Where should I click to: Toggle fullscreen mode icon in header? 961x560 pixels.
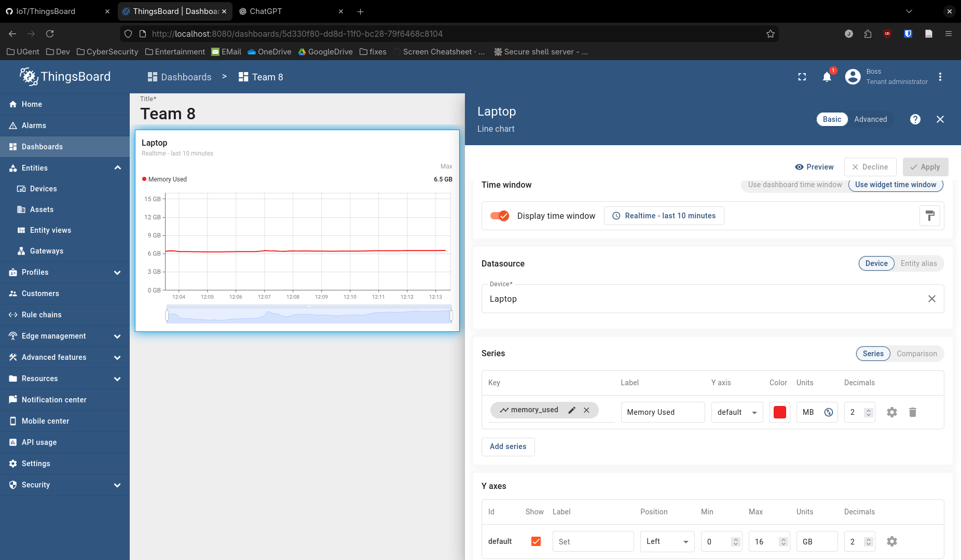[x=802, y=77]
